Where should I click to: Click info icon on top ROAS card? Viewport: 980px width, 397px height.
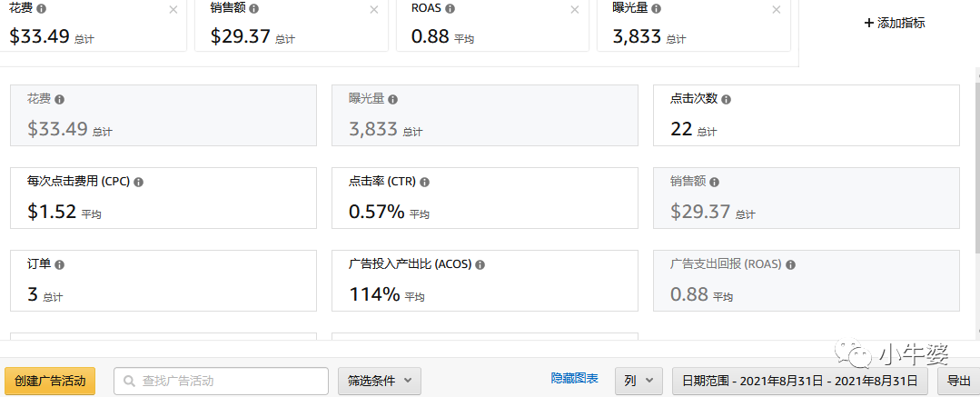pyautogui.click(x=450, y=8)
